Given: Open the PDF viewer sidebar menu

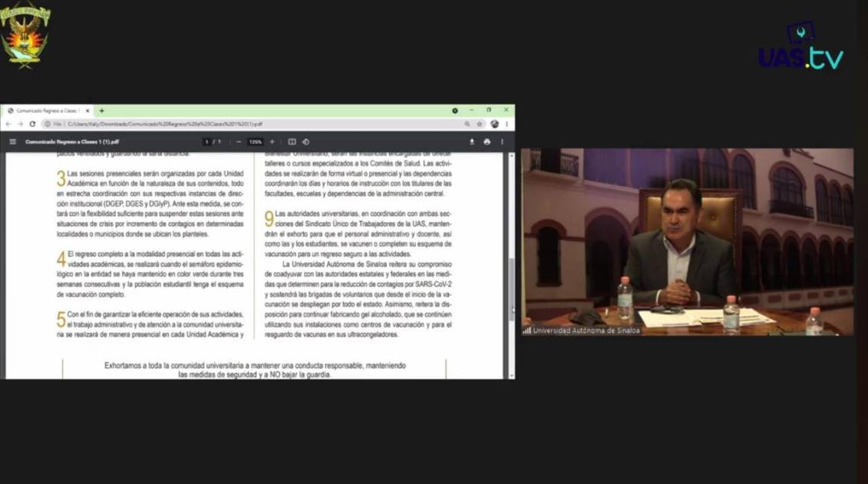Looking at the screenshot, I should click(12, 142).
